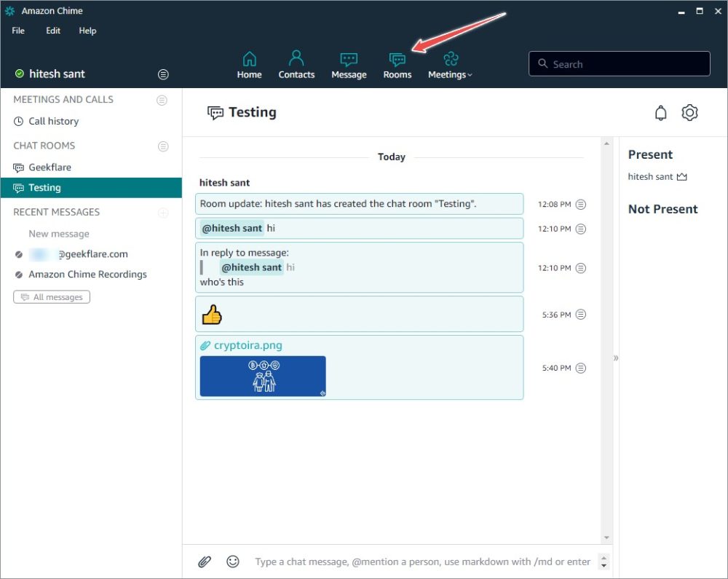The height and width of the screenshot is (579, 728).
Task: Open the File menu
Action: pyautogui.click(x=18, y=31)
